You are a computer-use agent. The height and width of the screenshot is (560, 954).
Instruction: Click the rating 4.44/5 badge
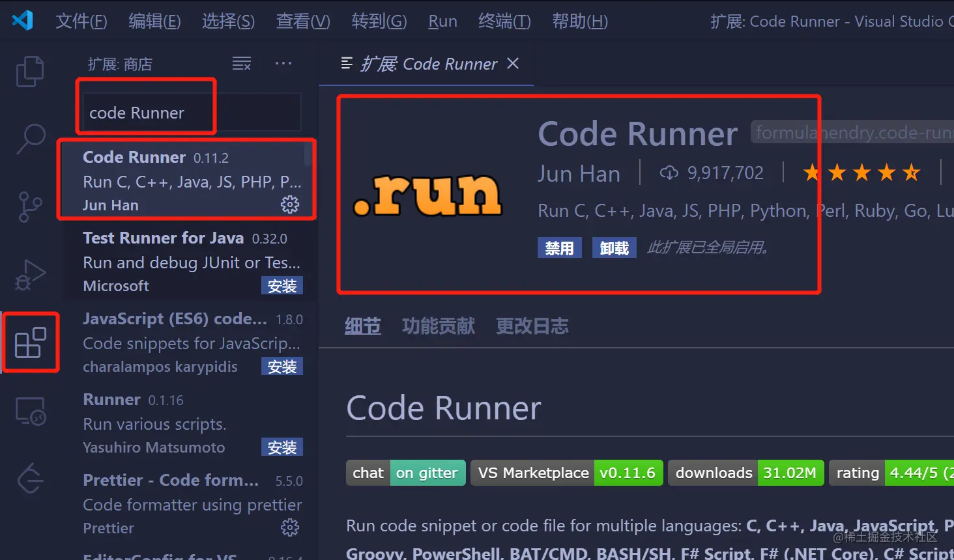[891, 473]
